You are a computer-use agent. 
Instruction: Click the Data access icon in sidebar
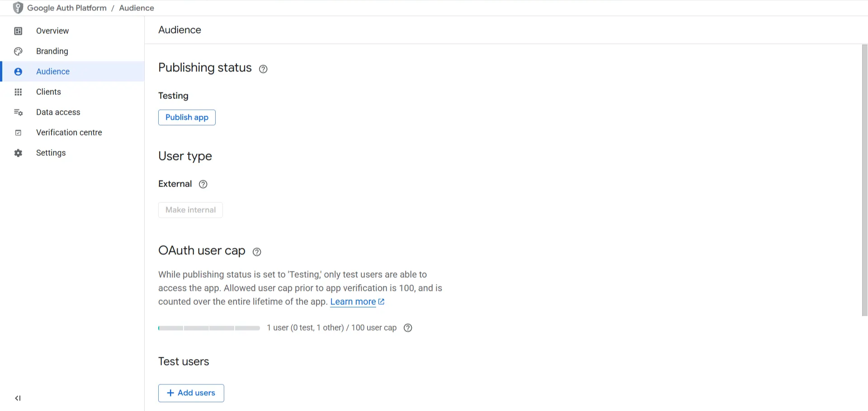point(18,112)
